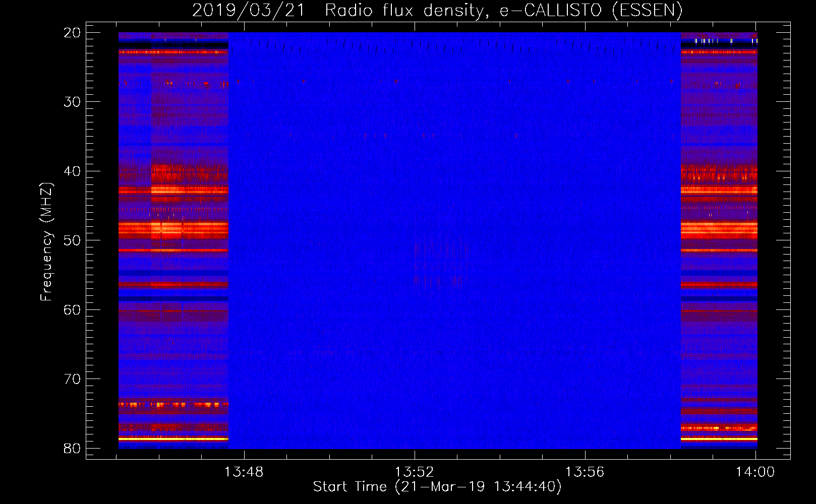Click the 'Frequency (MHZ)' y-axis label

point(46,242)
